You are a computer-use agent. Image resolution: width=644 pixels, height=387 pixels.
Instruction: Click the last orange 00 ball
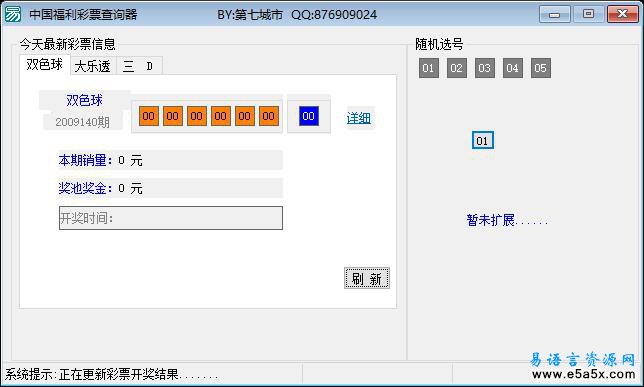point(269,116)
